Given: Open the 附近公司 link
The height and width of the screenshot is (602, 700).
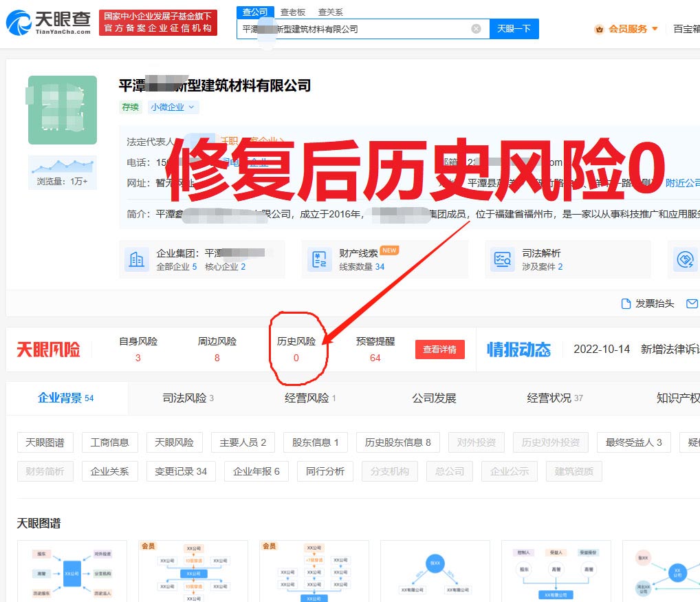Looking at the screenshot, I should pos(682,183).
